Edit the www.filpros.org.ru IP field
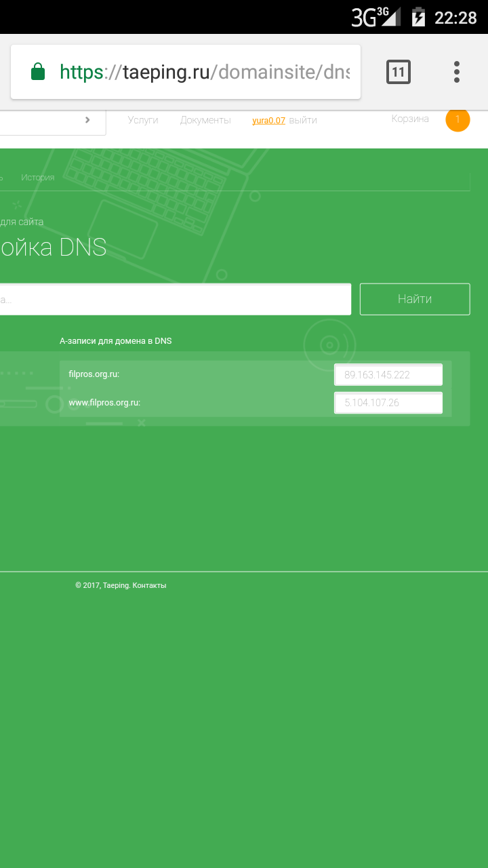 coord(388,403)
